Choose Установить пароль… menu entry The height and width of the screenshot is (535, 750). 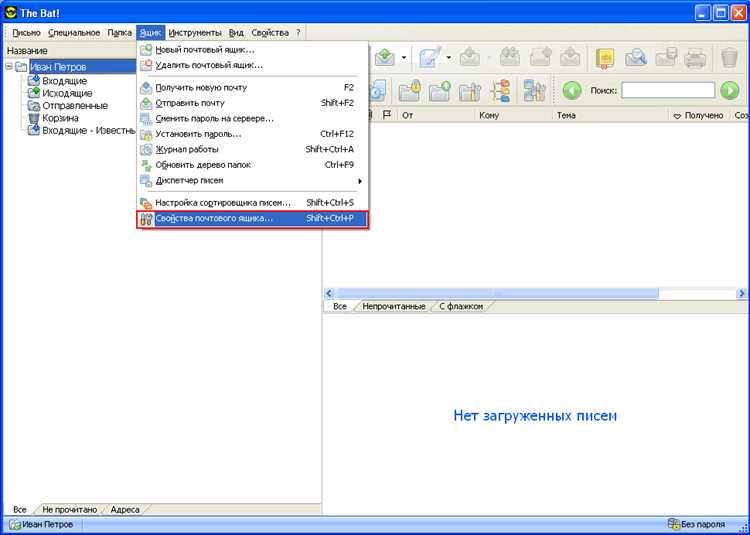click(x=253, y=134)
